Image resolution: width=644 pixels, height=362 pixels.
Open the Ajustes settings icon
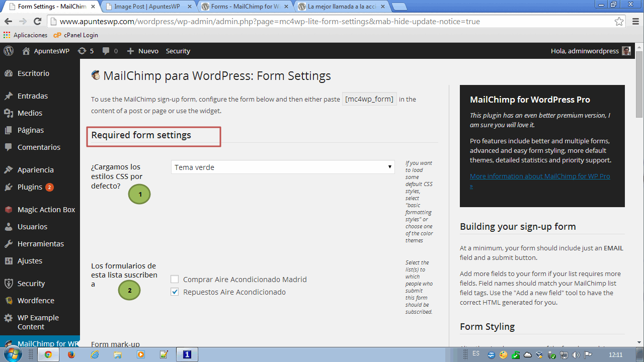(9, 261)
